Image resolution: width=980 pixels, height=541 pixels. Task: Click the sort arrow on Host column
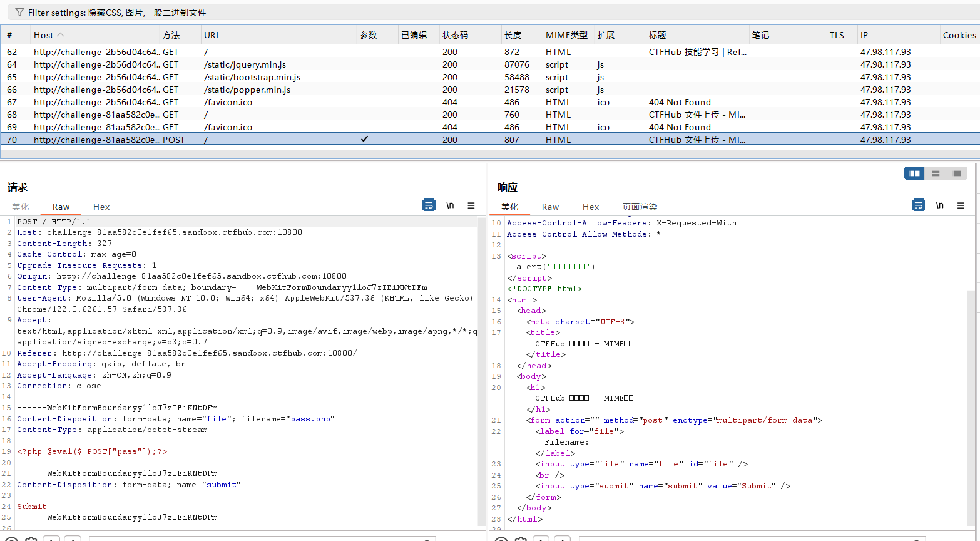61,35
